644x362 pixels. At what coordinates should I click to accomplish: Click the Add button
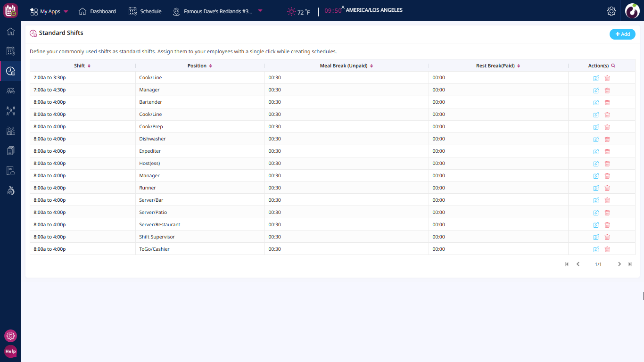[622, 34]
